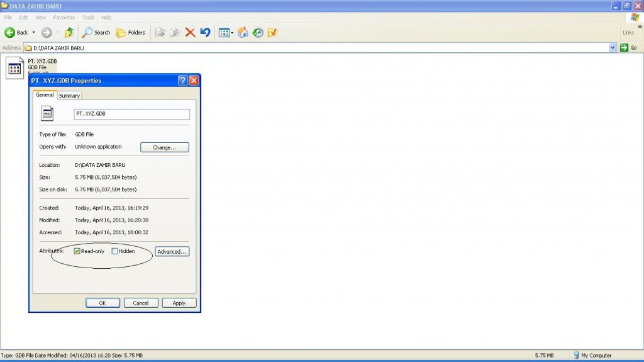Open the Favorites menu
644x362 pixels.
point(64,18)
